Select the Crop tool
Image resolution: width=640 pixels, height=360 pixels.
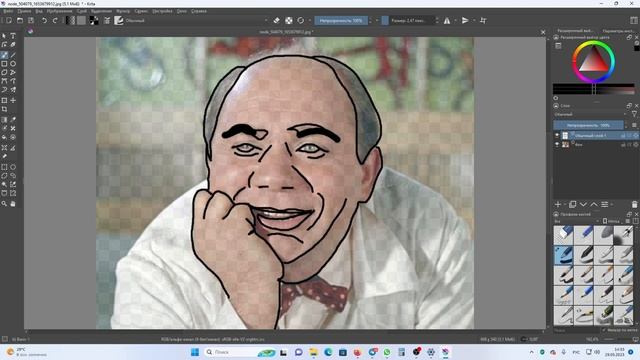(x=4, y=109)
